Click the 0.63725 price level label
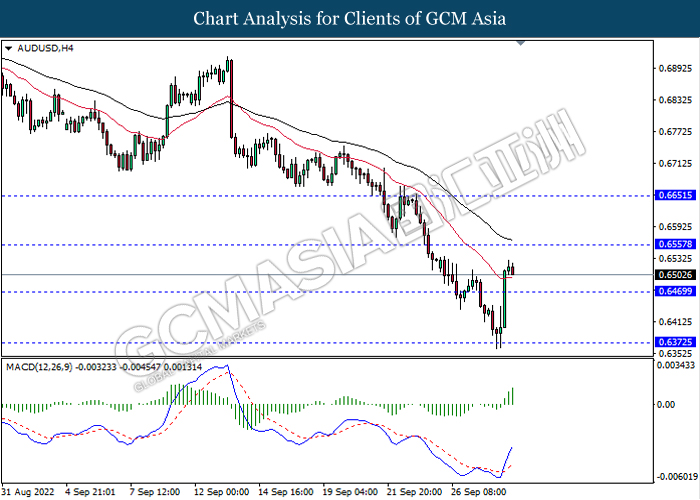 (x=675, y=342)
